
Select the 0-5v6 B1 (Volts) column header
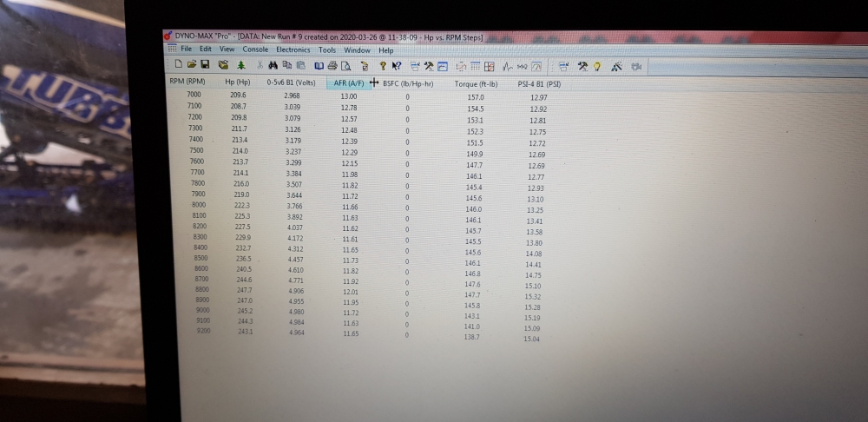291,82
